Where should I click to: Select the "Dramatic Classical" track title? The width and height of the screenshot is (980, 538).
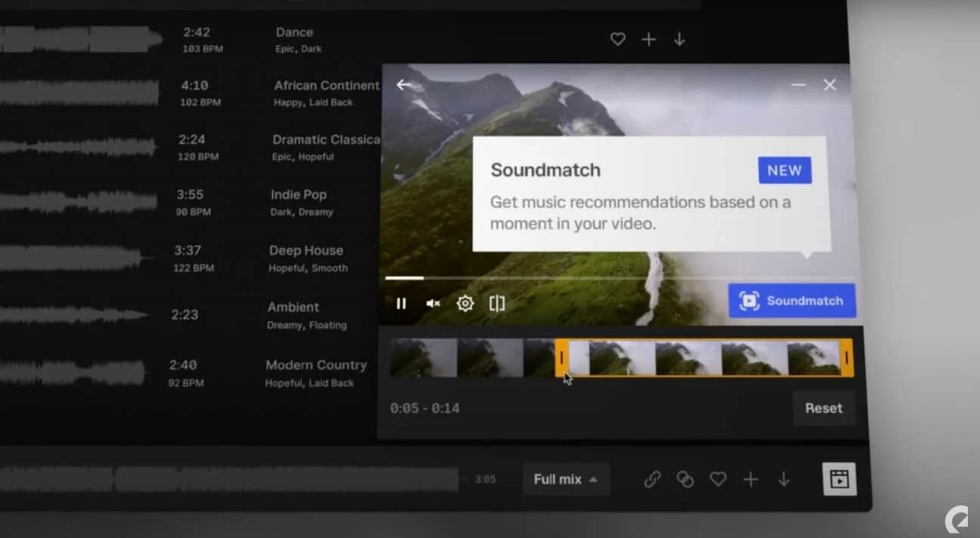coord(326,140)
